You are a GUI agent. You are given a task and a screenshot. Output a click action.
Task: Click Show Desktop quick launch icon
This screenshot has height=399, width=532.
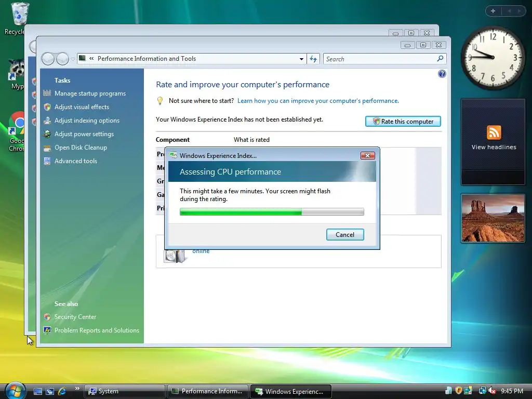[x=37, y=391]
